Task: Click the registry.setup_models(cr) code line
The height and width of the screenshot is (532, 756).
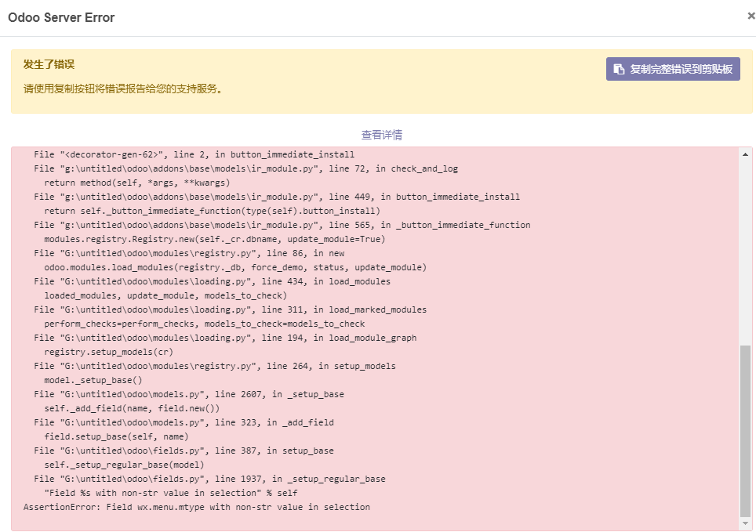Action: coord(108,352)
